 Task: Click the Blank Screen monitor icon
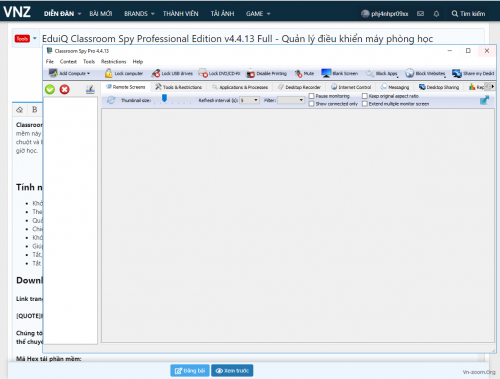click(326, 73)
